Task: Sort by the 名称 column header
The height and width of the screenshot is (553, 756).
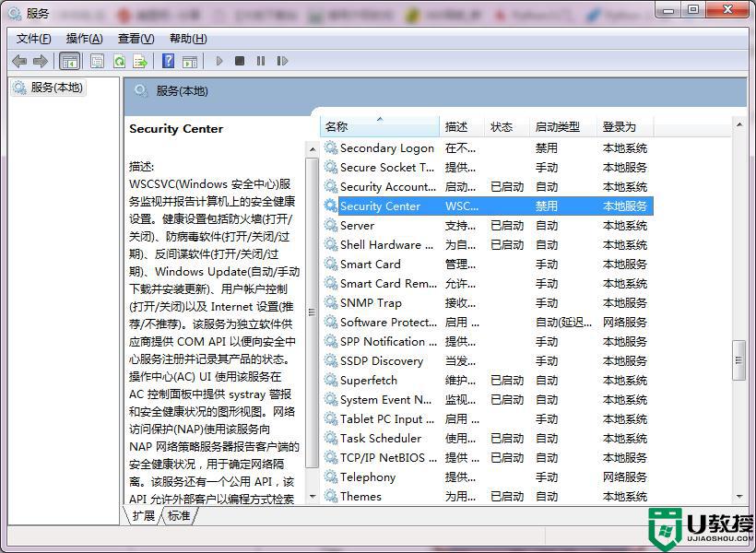Action: click(380, 127)
